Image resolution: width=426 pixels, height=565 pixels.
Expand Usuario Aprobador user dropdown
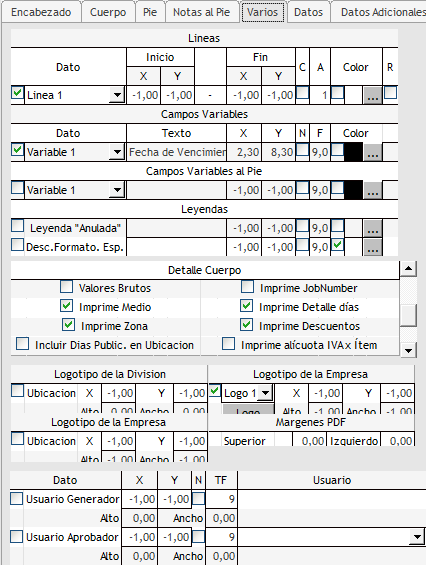[417, 537]
